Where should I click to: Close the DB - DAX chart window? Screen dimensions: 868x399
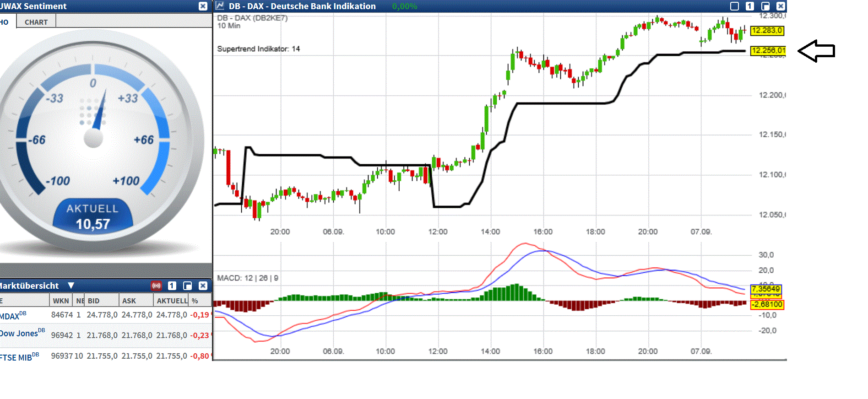coord(781,6)
